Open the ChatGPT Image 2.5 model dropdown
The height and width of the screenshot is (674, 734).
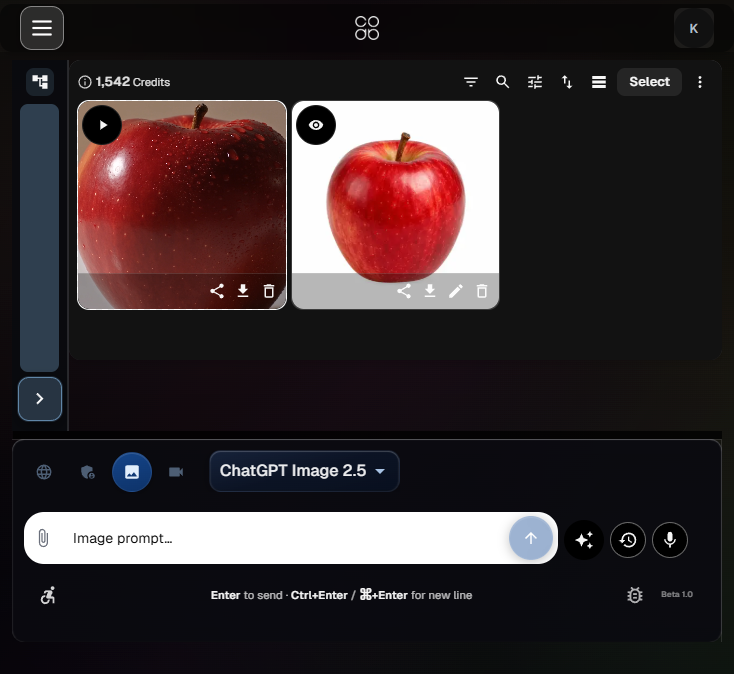(x=304, y=471)
